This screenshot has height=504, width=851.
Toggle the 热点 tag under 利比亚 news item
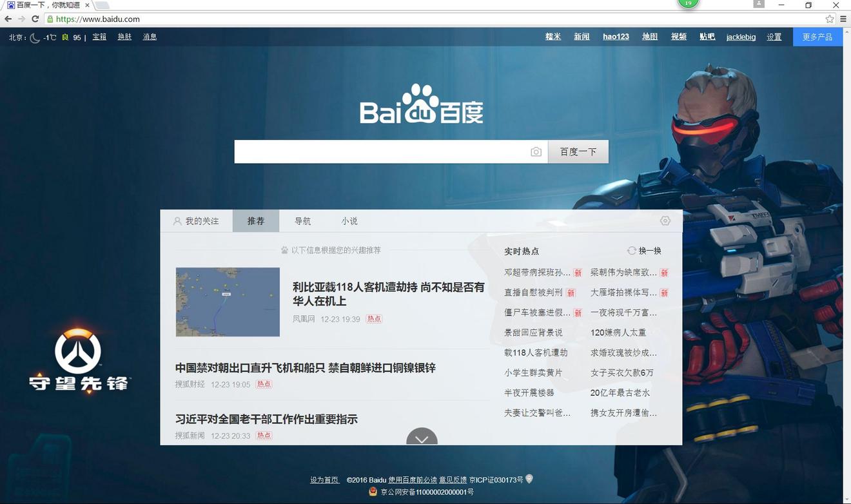point(373,318)
